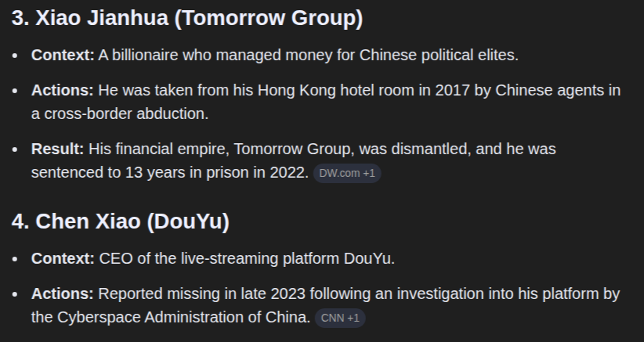Image resolution: width=644 pixels, height=342 pixels.
Task: Open the "DW.com +1" source chip
Action: (347, 173)
